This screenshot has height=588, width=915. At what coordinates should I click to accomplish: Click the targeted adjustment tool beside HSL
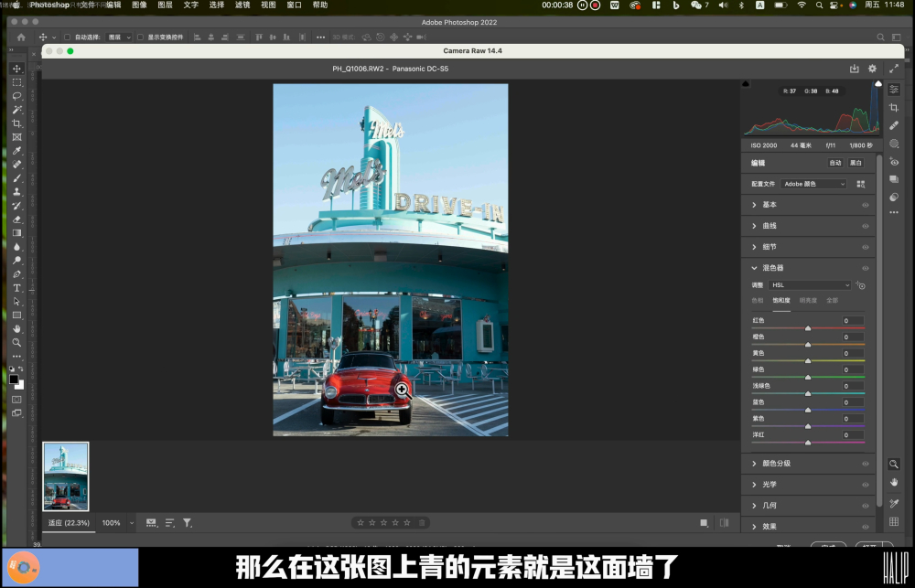(861, 284)
